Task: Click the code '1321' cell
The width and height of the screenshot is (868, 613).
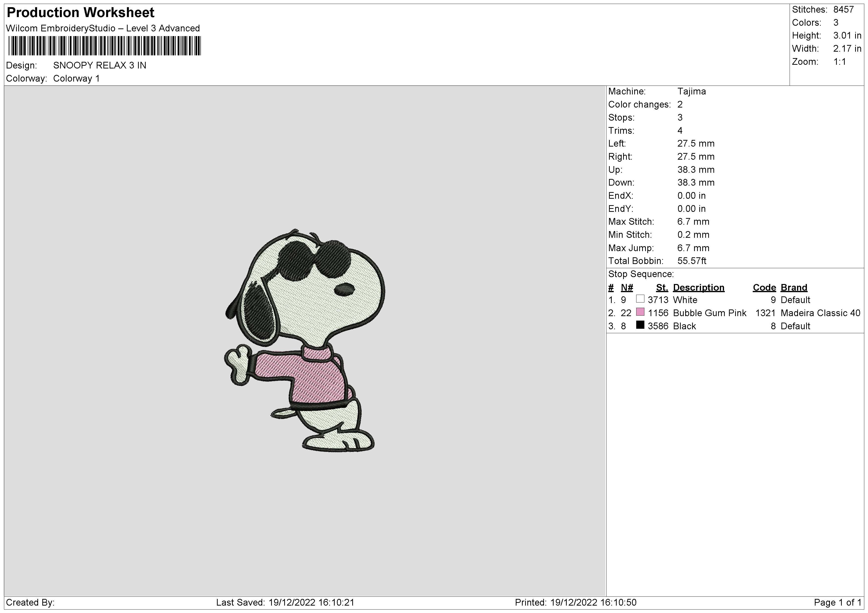Action: click(x=765, y=313)
